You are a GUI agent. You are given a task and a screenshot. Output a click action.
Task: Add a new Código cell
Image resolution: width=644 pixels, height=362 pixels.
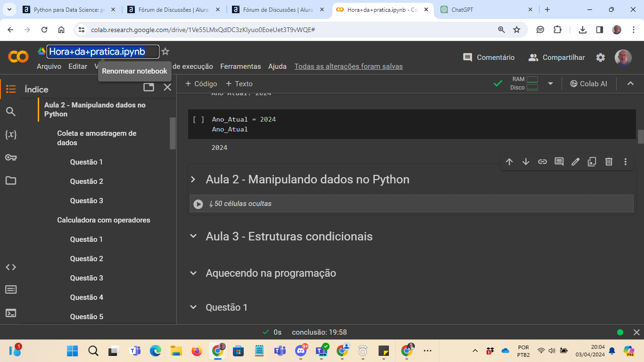pyautogui.click(x=201, y=83)
